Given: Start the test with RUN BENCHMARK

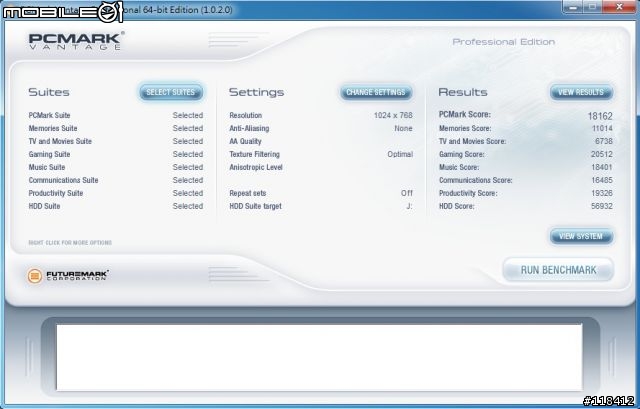Looking at the screenshot, I should click(x=558, y=270).
